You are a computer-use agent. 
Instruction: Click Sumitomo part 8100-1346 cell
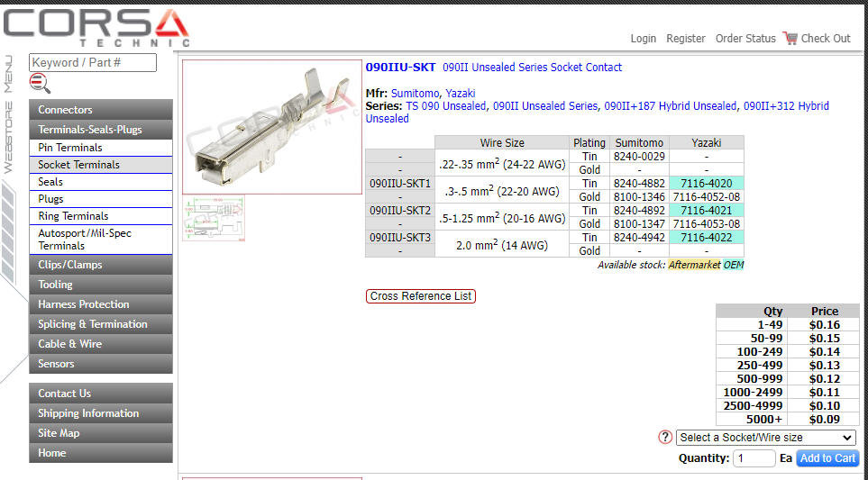coord(639,197)
